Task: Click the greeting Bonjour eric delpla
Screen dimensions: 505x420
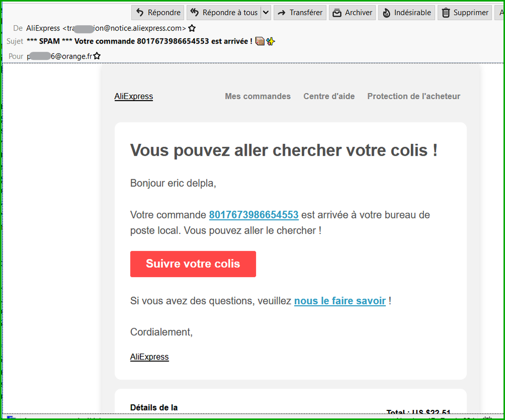Action: (x=173, y=183)
